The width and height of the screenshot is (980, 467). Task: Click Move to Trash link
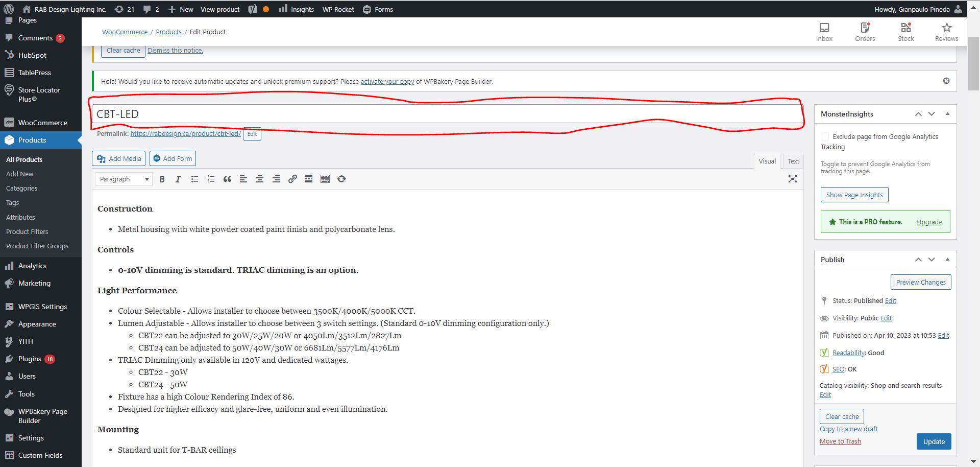coord(840,441)
